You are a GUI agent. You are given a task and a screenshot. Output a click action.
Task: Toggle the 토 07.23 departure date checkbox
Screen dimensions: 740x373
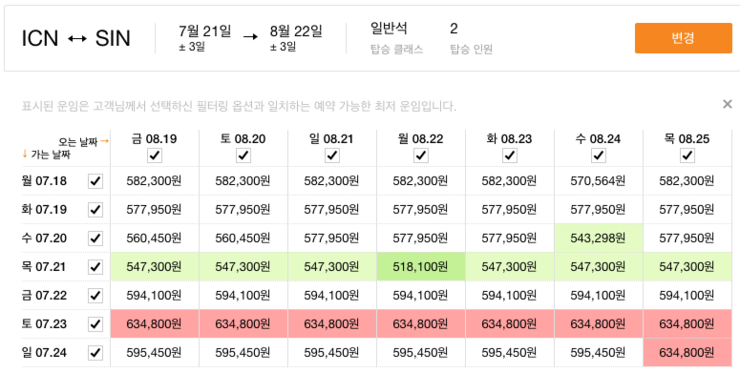(x=95, y=324)
